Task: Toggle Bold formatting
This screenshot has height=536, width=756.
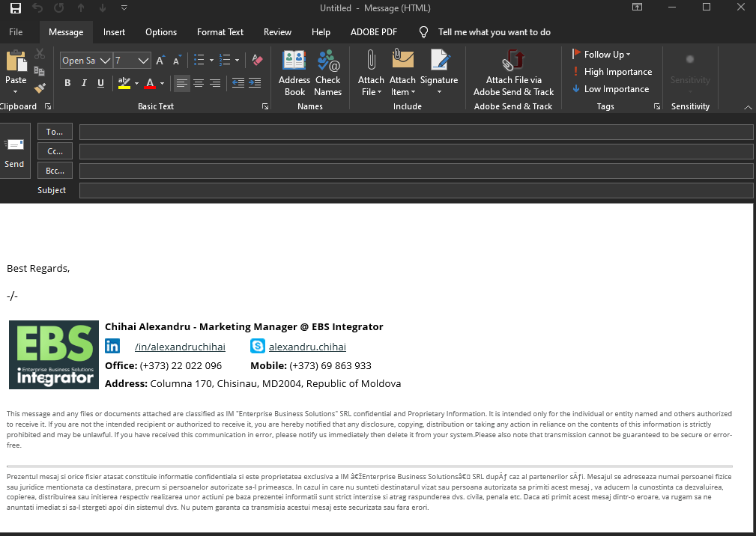Action: point(67,83)
